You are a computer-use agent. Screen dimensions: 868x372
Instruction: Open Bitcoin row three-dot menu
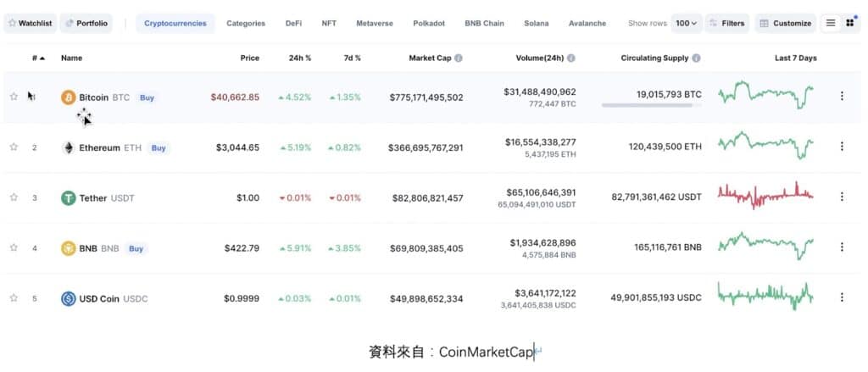[842, 97]
